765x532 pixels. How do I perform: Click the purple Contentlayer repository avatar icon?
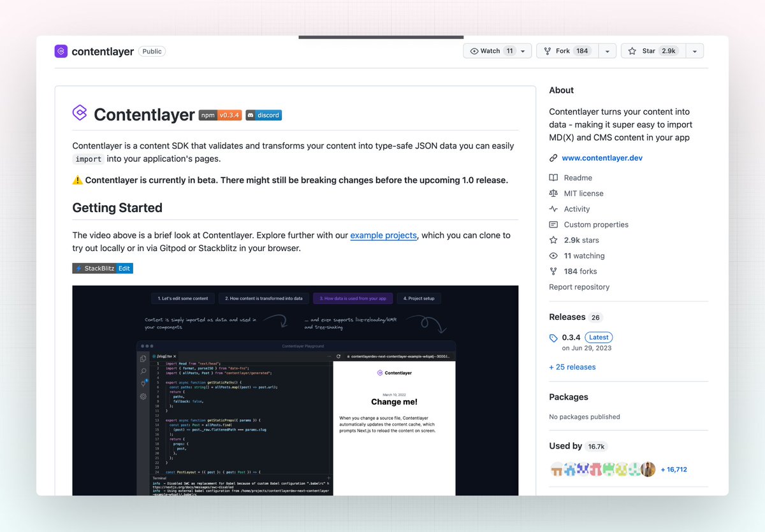[61, 52]
